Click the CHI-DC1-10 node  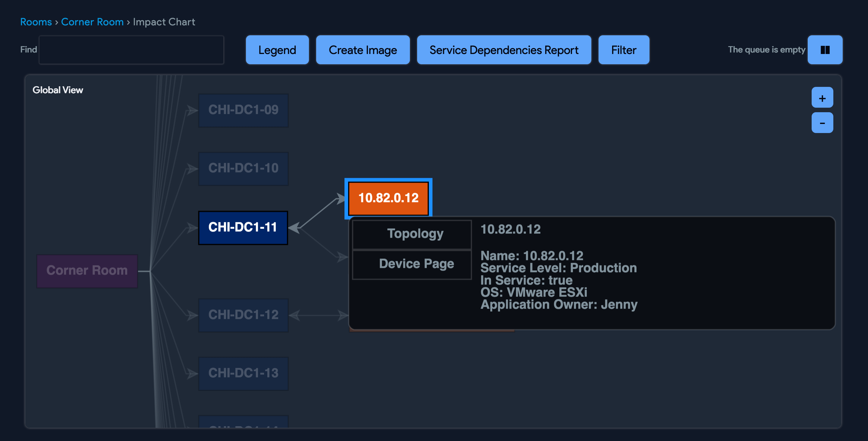click(243, 169)
